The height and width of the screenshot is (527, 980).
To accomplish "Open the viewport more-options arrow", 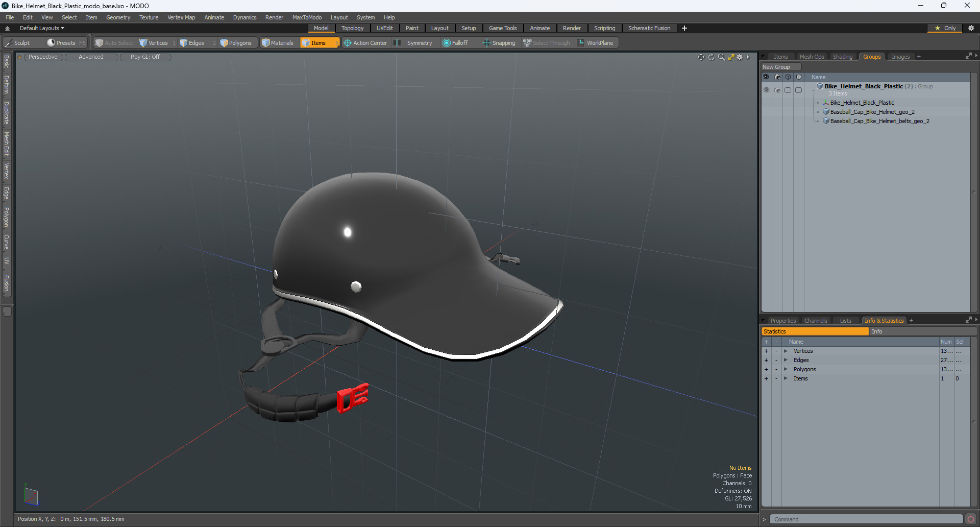I will pos(748,57).
